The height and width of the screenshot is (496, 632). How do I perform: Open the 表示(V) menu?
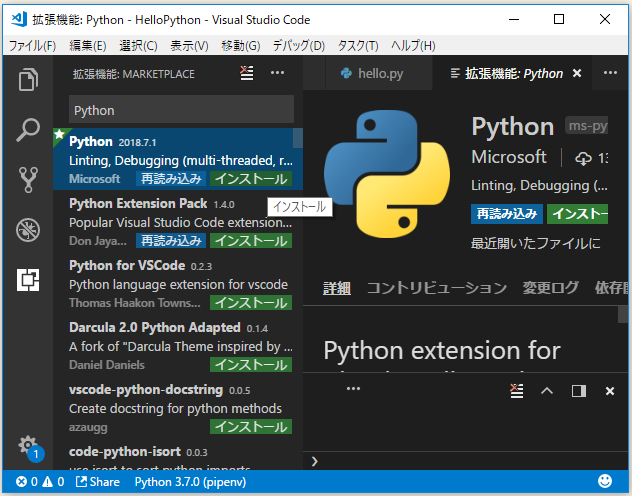pyautogui.click(x=189, y=46)
